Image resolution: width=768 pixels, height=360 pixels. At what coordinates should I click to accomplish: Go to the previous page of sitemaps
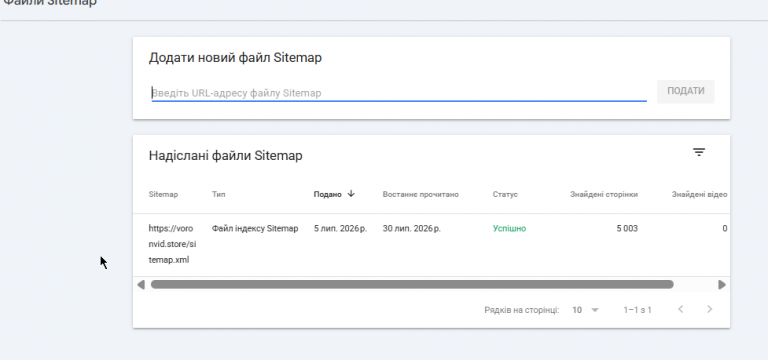coord(680,309)
